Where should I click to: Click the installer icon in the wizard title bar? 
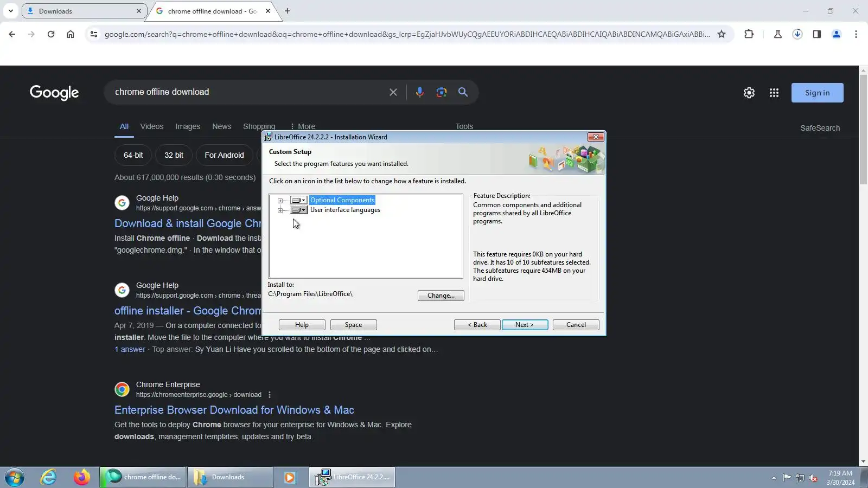click(268, 137)
